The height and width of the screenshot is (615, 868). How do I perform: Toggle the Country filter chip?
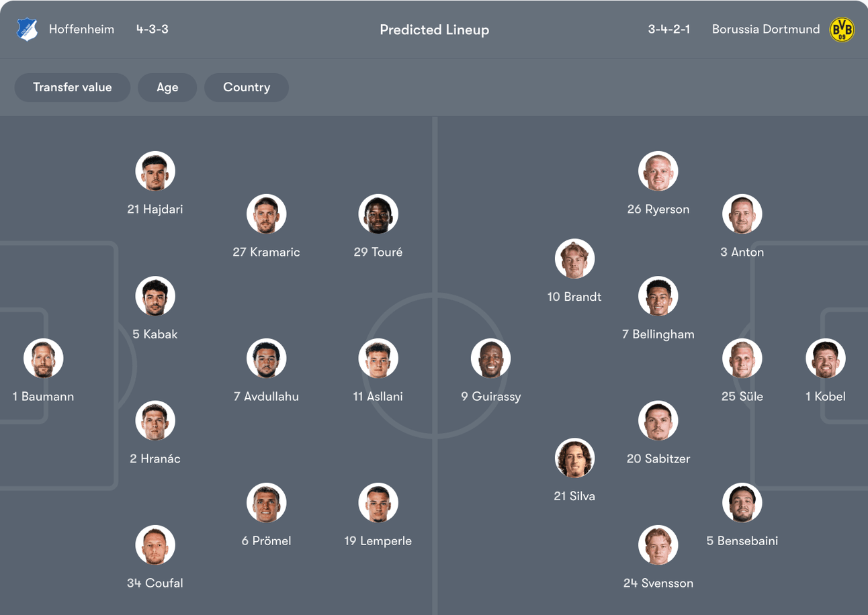click(247, 87)
